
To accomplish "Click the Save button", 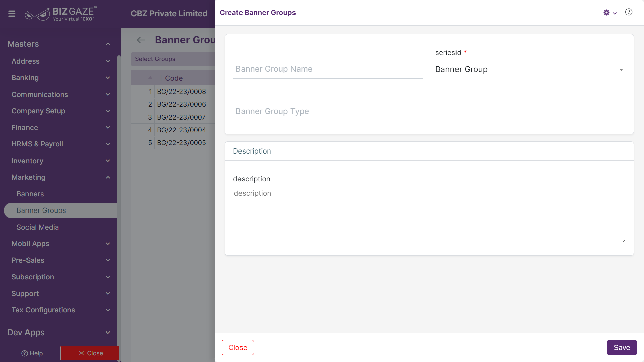I will point(622,348).
